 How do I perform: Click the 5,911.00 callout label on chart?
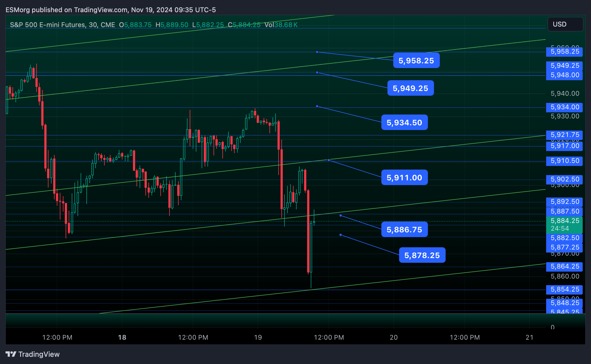tap(404, 178)
